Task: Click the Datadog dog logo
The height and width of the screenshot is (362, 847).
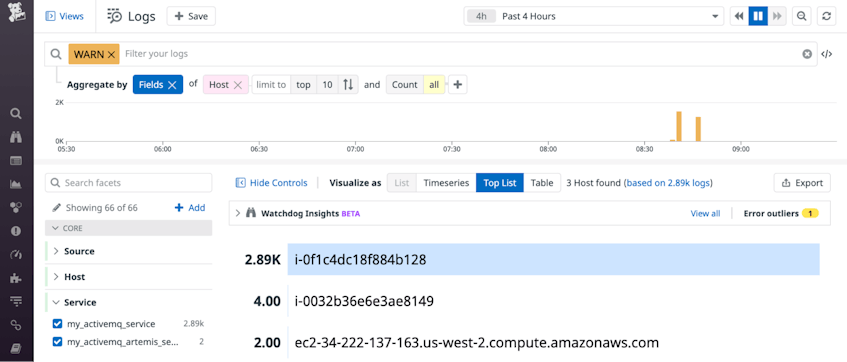Action: pos(16,13)
